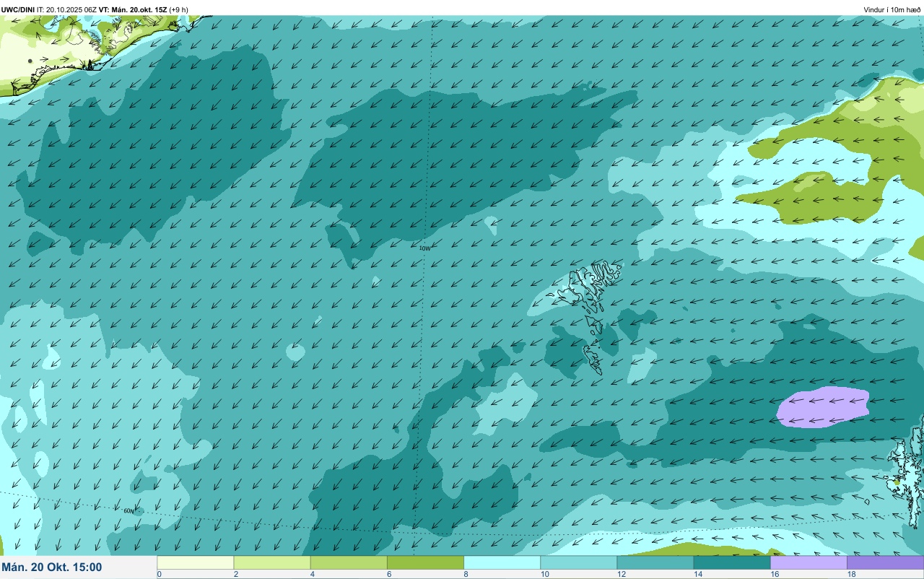Viewport: 924px width, 579px height.
Task: Click the 12–14 teal legend swatch
Action: click(655, 562)
